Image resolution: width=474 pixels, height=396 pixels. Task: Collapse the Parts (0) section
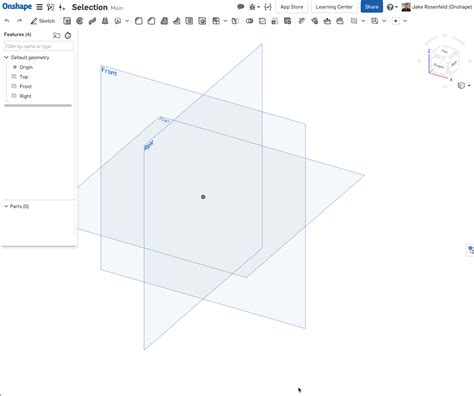[x=6, y=206]
